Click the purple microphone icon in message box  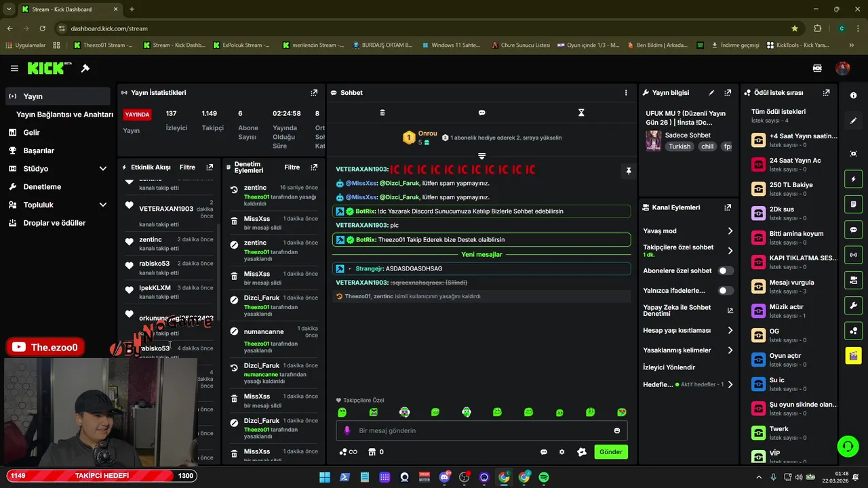347,430
